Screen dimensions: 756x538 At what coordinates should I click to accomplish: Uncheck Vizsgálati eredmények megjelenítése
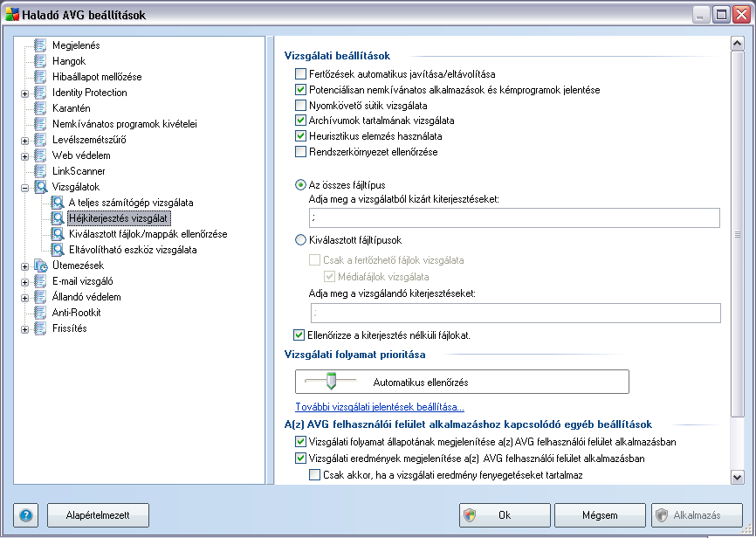click(x=300, y=458)
